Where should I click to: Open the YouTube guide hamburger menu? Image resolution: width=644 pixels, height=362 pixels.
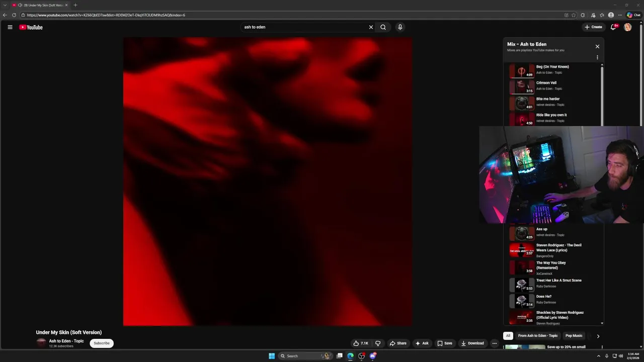pyautogui.click(x=10, y=27)
